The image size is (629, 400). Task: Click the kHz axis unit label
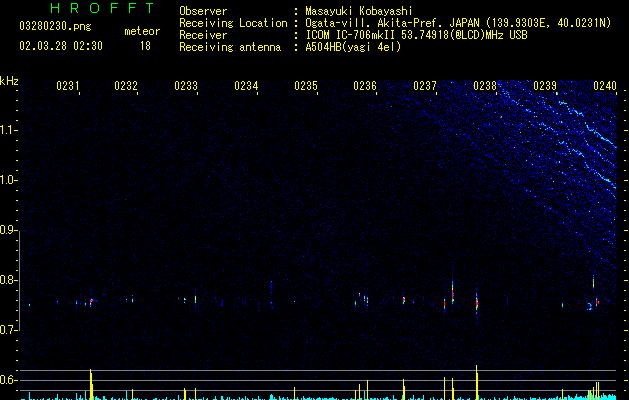pyautogui.click(x=9, y=81)
